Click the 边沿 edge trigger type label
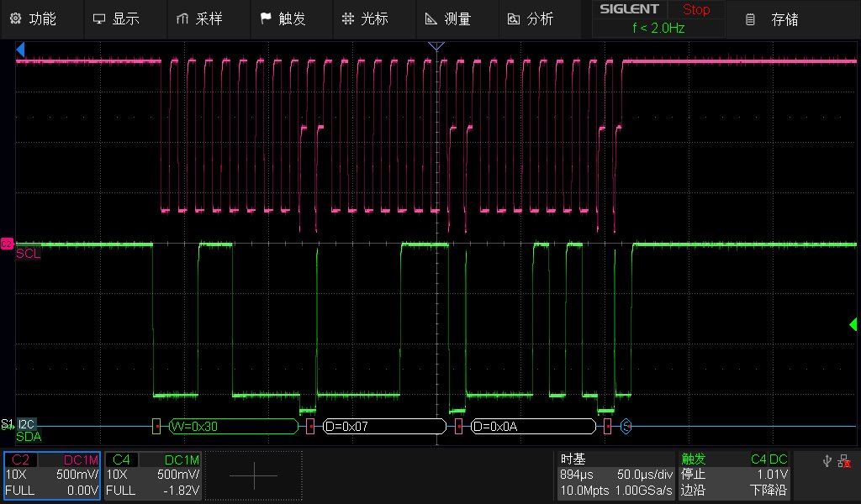Viewport: 861px width, 504px height. pyautogui.click(x=693, y=491)
